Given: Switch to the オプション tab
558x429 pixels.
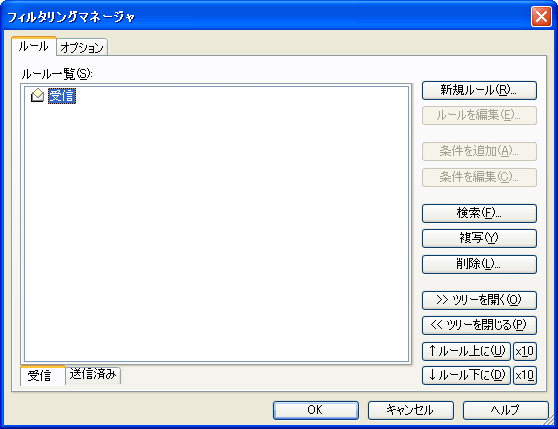Looking at the screenshot, I should pyautogui.click(x=82, y=47).
